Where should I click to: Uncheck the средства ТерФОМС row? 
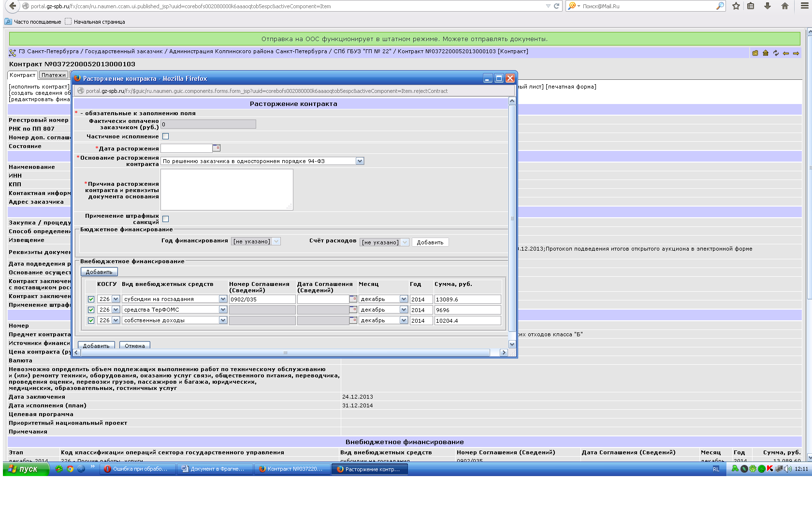coord(91,310)
